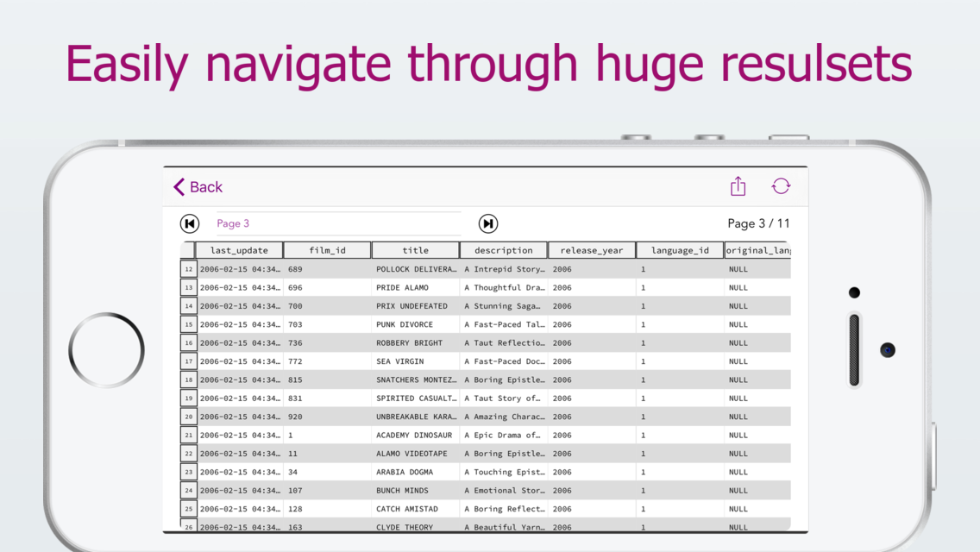This screenshot has height=552, width=980.
Task: Jump to the next page using the skip-forward icon
Action: click(487, 223)
